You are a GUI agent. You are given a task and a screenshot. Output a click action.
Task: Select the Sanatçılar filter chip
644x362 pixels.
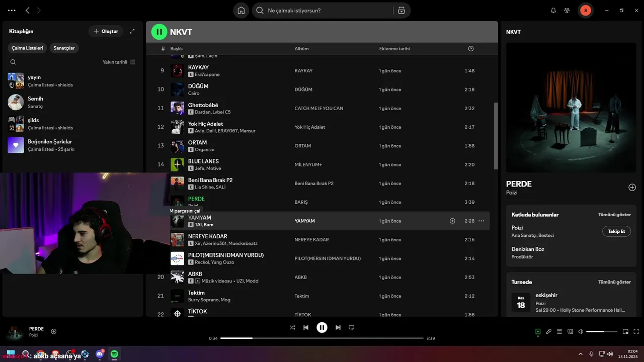[64, 48]
